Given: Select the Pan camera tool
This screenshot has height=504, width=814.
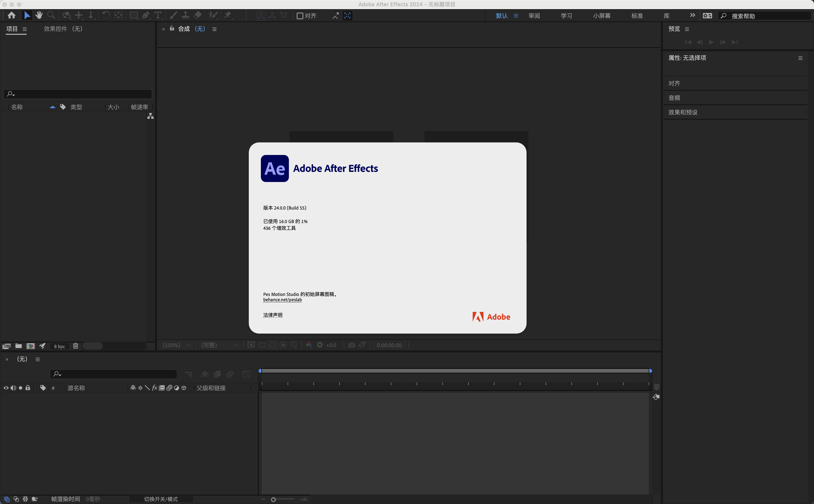Looking at the screenshot, I should (79, 15).
